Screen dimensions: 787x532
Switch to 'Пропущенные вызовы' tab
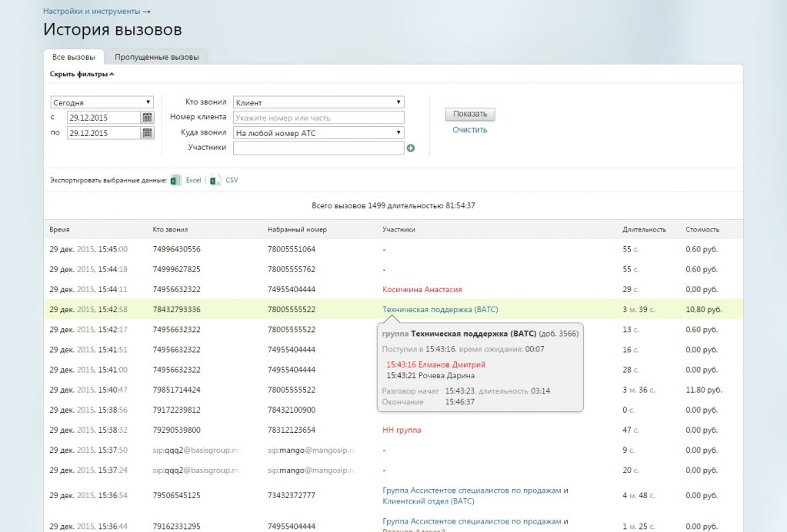pyautogui.click(x=157, y=57)
